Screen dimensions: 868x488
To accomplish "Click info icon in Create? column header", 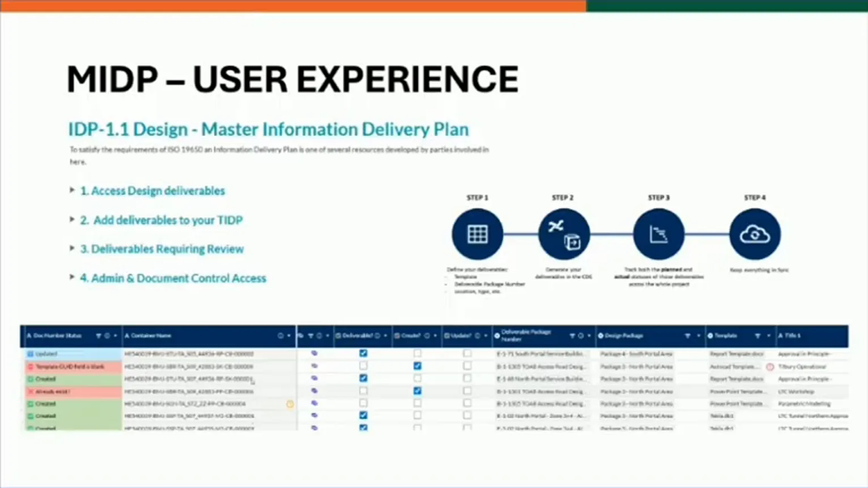I will tap(427, 336).
